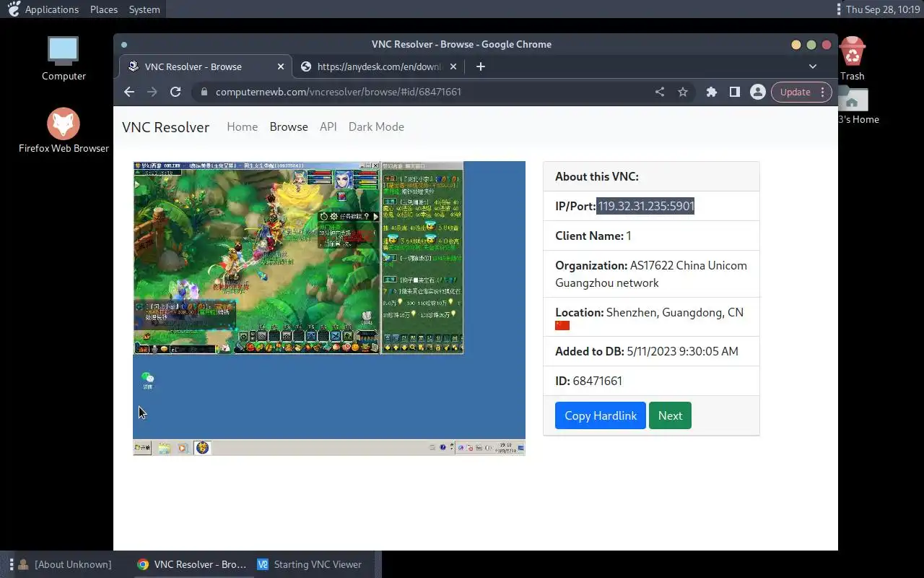Image resolution: width=924 pixels, height=578 pixels.
Task: Expand the tab search chevron
Action: click(x=813, y=66)
